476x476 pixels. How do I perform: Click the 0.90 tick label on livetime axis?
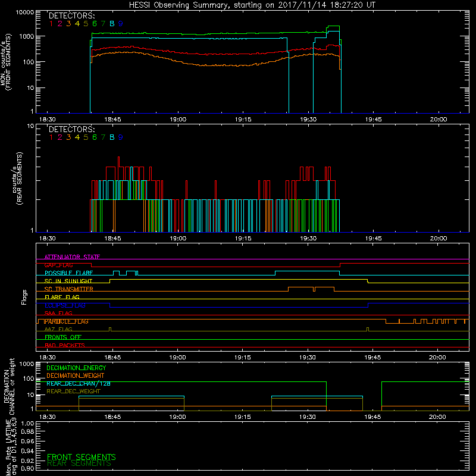[27, 468]
